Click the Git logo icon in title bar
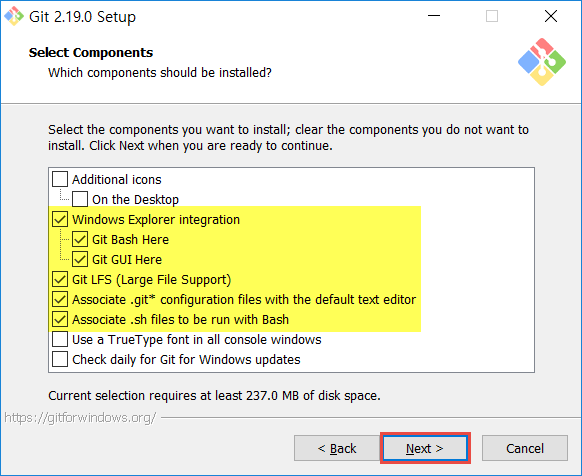582x476 pixels. pos(14,16)
